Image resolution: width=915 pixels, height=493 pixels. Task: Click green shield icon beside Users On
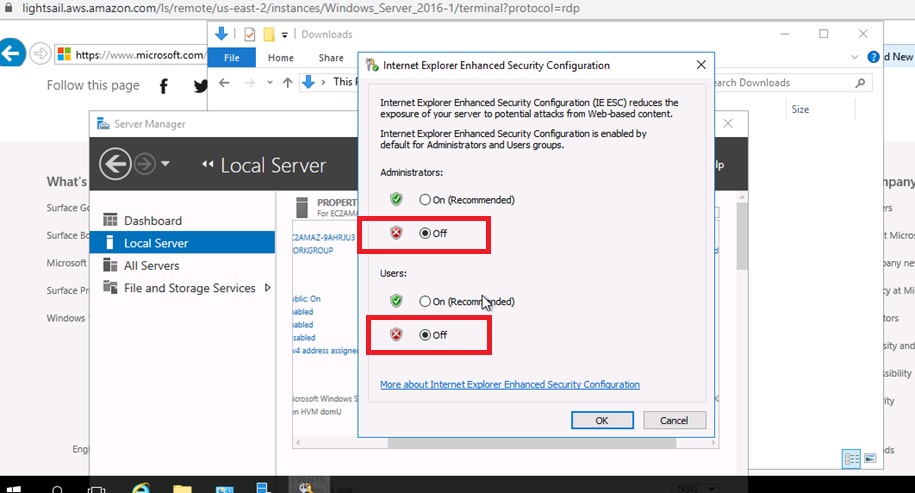[396, 301]
